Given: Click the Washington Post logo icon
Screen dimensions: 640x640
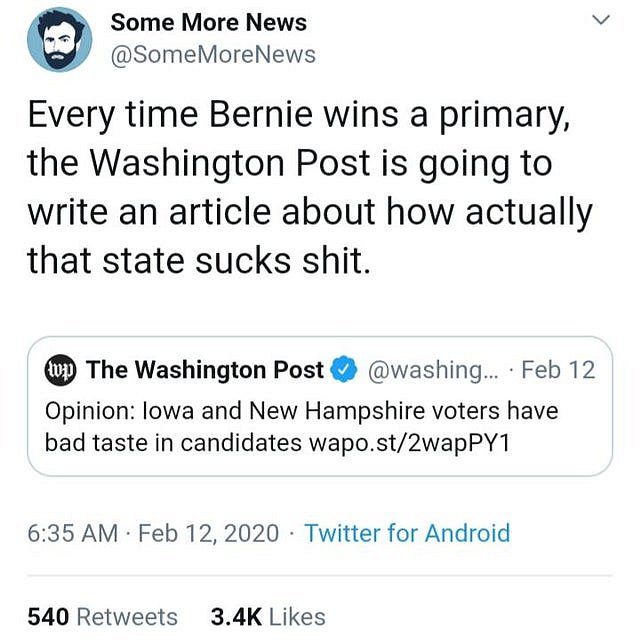Looking at the screenshot, I should tap(61, 370).
